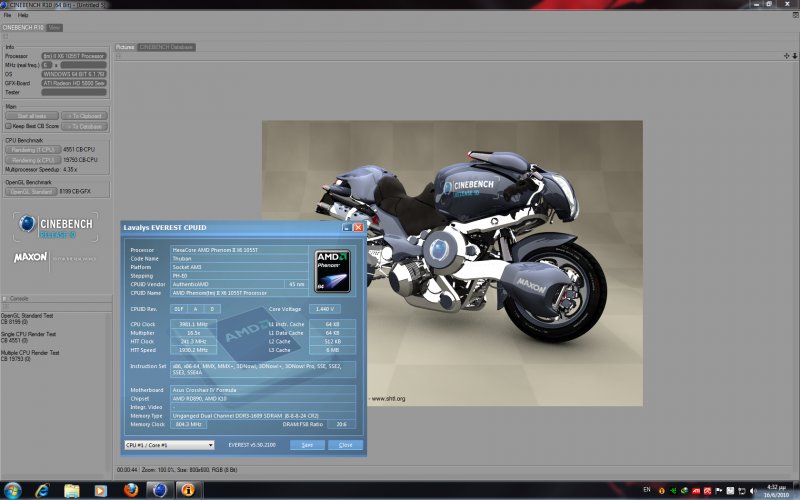Run the Rendering (x CPU) benchmark

[x=33, y=160]
